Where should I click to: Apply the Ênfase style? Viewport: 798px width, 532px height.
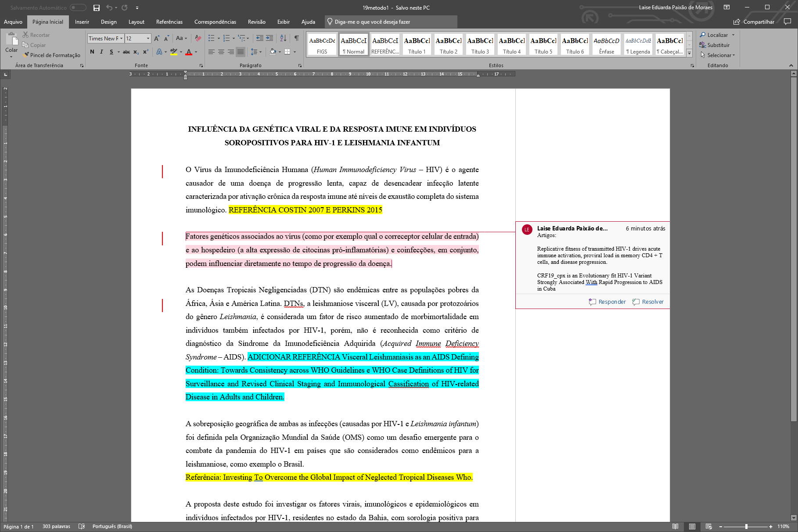tap(607, 45)
